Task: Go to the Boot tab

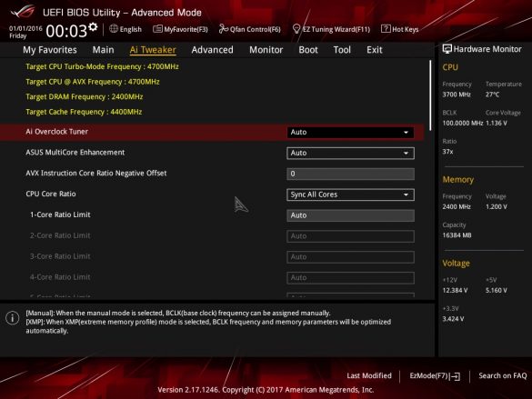Action: [308, 50]
